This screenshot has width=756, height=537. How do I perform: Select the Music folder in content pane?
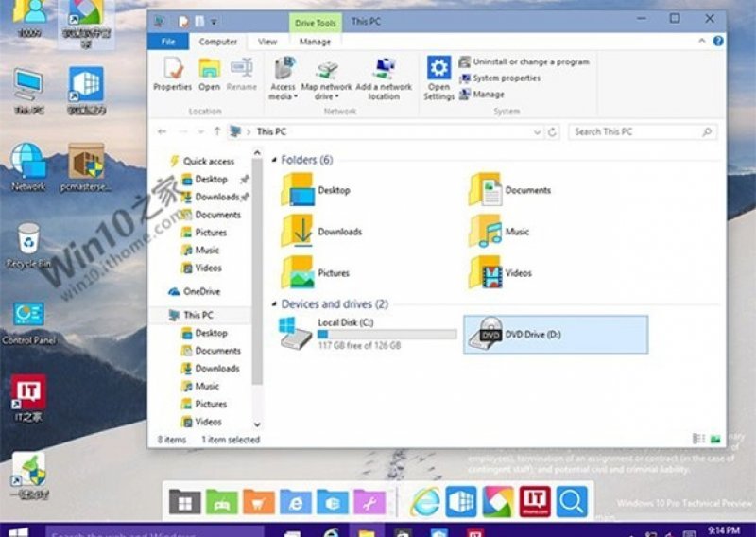pos(499,231)
